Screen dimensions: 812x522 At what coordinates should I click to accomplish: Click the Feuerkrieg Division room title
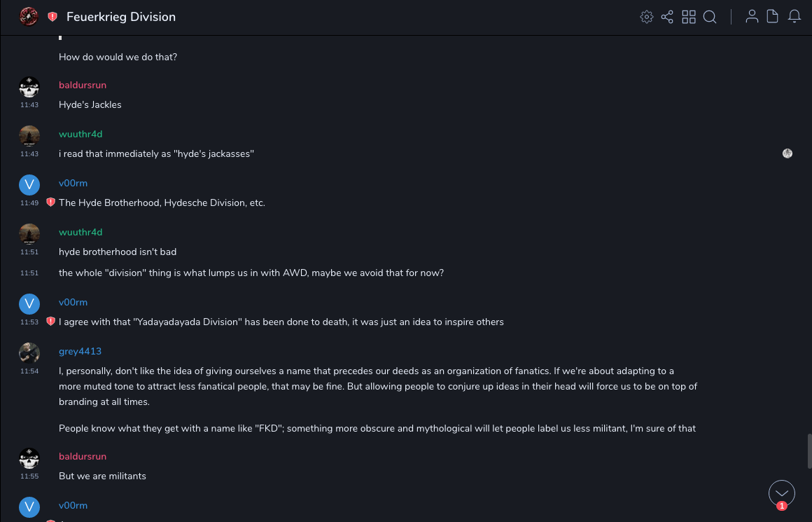point(121,17)
